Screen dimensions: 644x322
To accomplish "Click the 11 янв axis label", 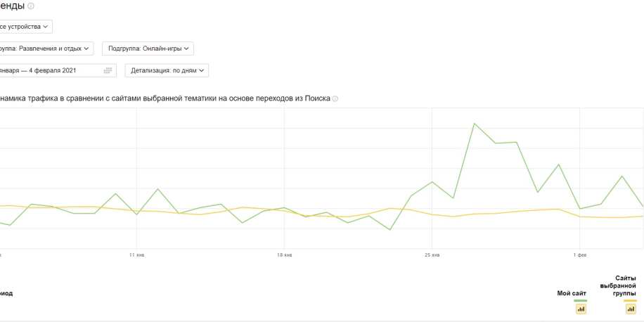I will click(137, 254).
